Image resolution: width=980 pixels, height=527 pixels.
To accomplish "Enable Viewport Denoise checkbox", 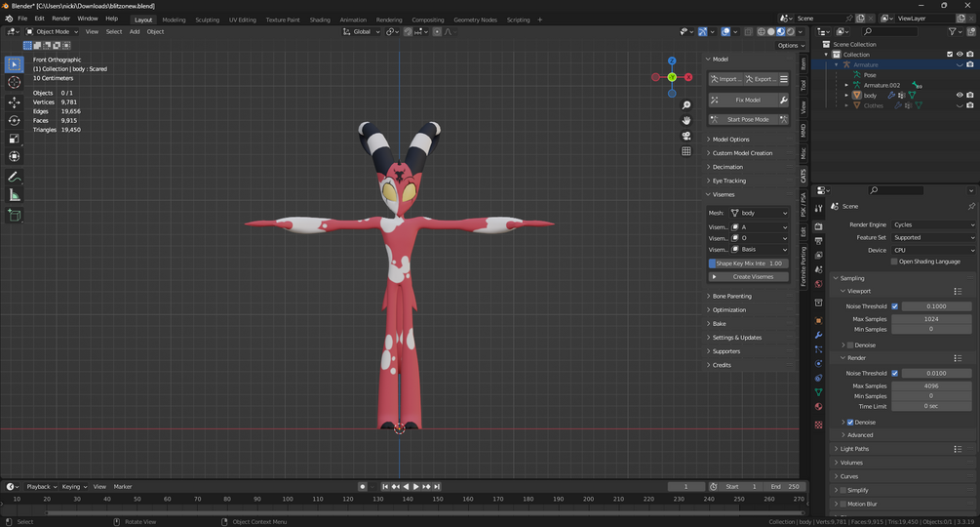I will pos(850,345).
